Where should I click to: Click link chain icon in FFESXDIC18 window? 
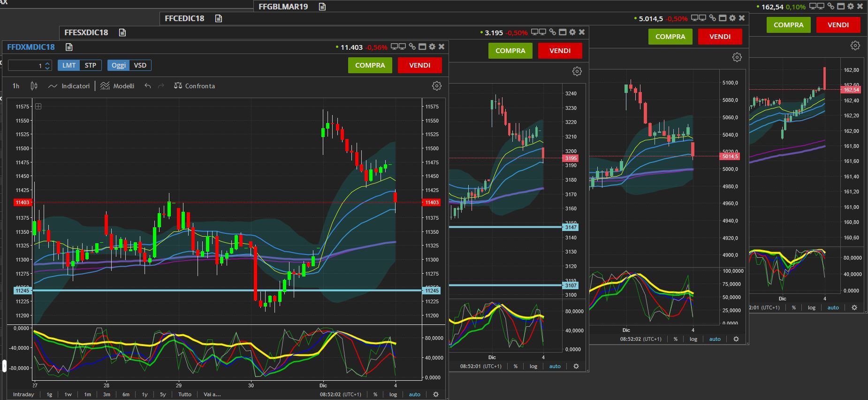coord(553,32)
